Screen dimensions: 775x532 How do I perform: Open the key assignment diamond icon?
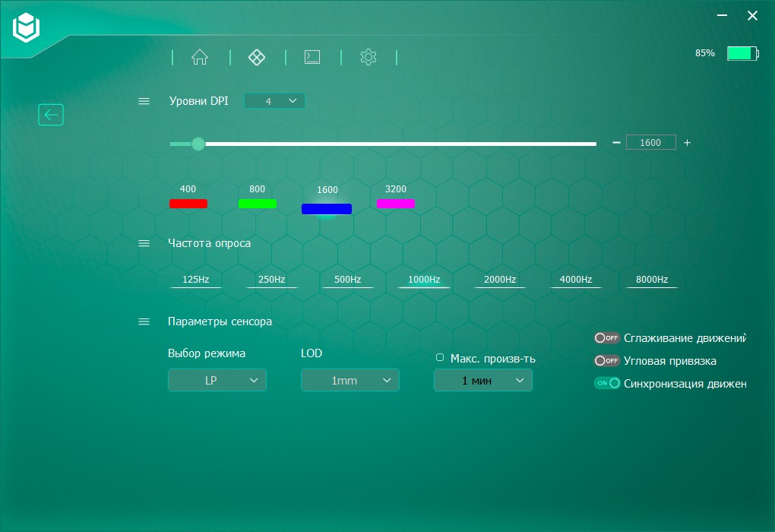pos(257,57)
